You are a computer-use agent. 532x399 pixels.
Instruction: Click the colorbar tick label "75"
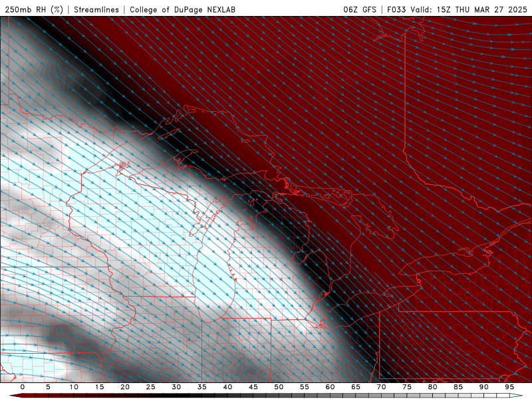407,387
